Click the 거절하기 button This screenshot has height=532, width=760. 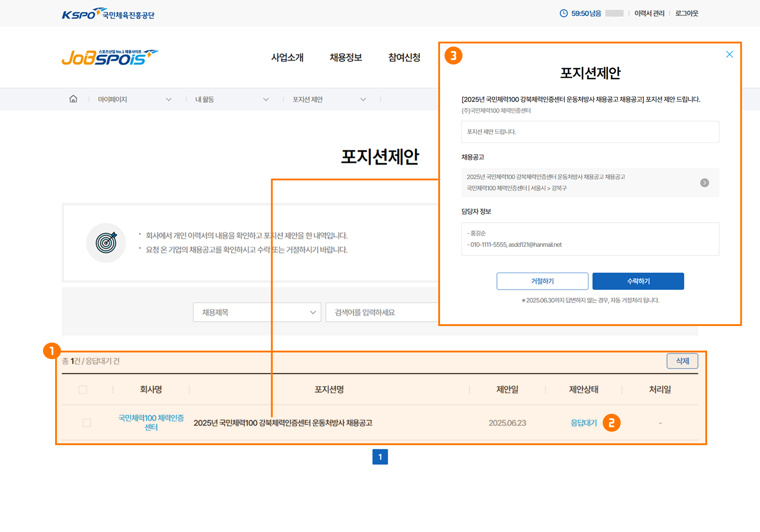542,281
